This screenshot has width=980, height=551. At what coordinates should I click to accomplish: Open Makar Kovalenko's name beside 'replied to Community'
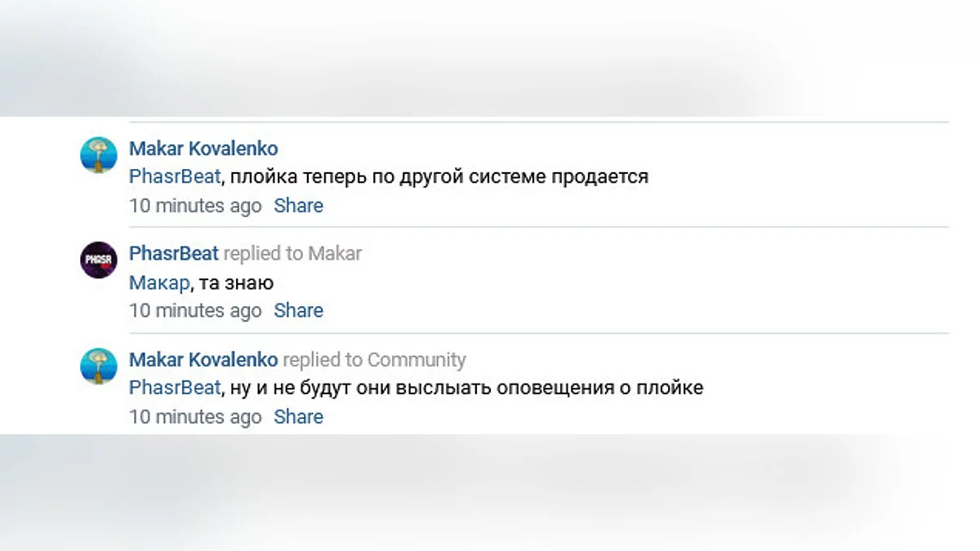(203, 360)
